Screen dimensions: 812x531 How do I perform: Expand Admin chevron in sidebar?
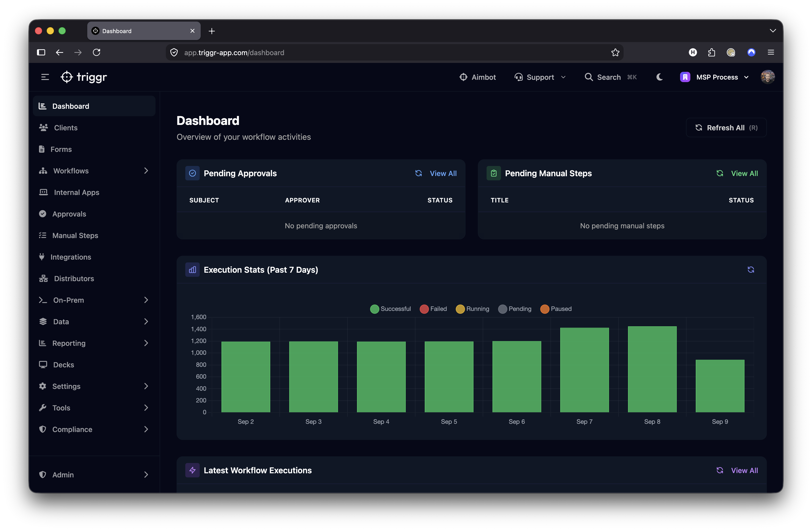(x=146, y=474)
